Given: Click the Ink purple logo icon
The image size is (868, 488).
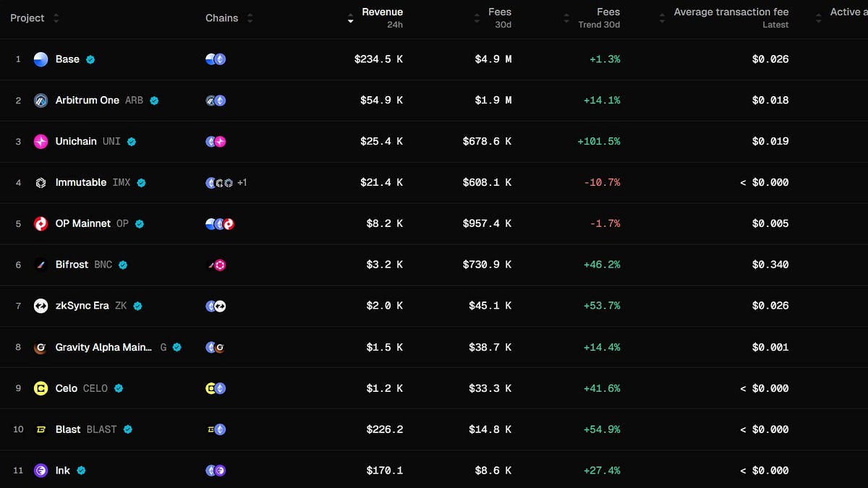Looking at the screenshot, I should (41, 470).
